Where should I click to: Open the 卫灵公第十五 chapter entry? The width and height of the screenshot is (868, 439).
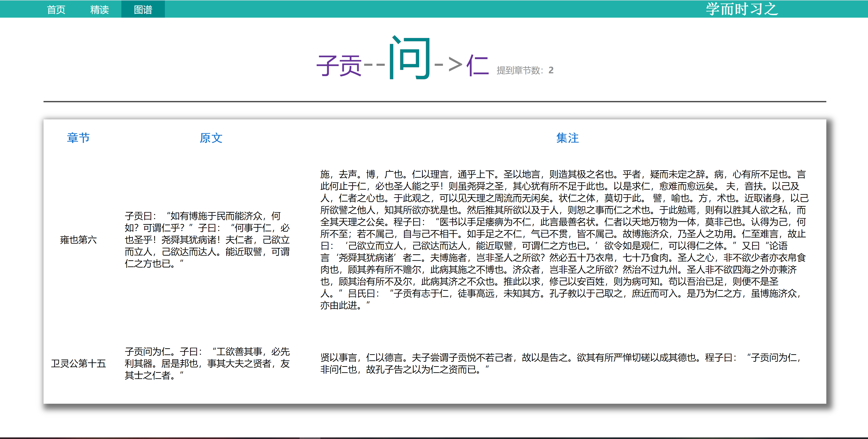pos(78,363)
